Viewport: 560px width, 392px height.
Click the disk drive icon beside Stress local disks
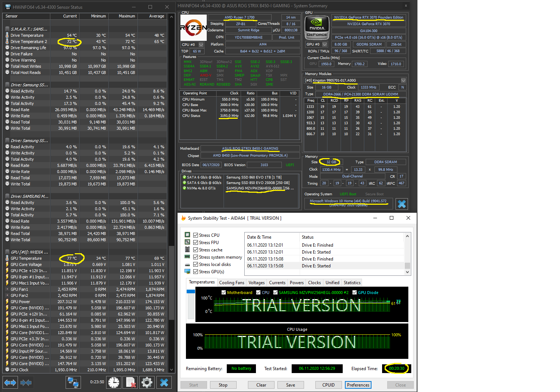(187, 264)
